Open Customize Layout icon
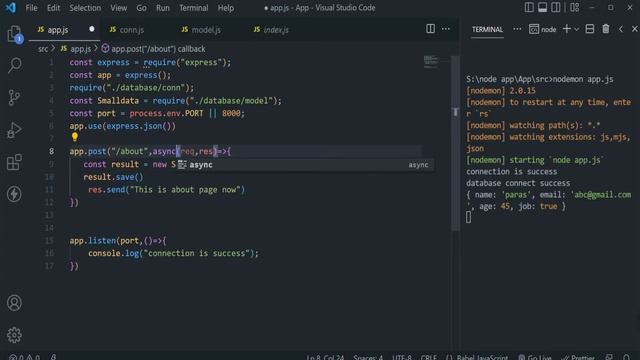Image resolution: width=640 pixels, height=360 pixels. (x=575, y=8)
